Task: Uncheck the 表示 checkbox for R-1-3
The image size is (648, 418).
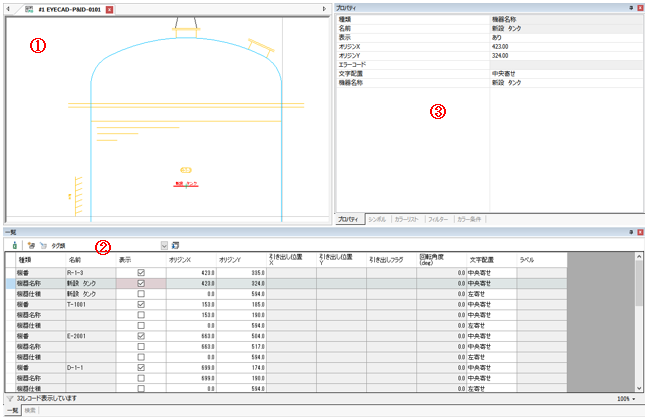Action: pos(141,272)
